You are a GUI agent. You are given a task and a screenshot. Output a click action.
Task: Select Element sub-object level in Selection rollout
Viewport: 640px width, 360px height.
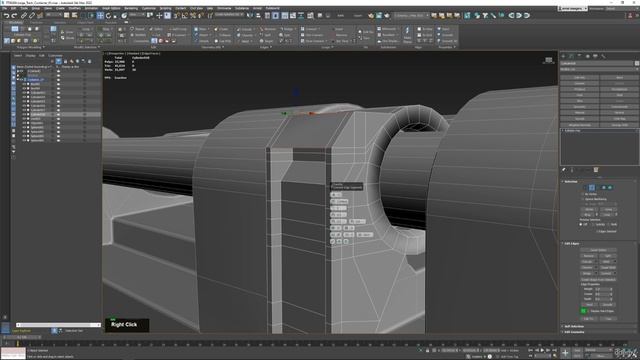(x=610, y=187)
